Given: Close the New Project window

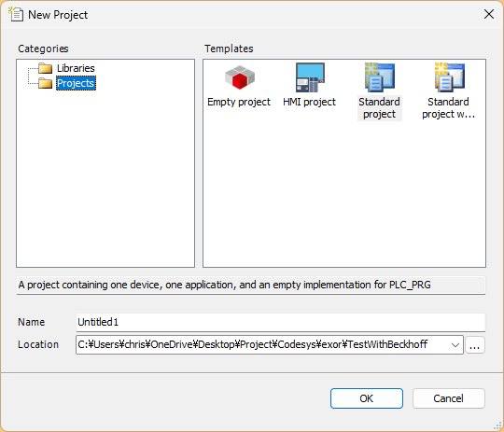Looking at the screenshot, I should tap(489, 14).
